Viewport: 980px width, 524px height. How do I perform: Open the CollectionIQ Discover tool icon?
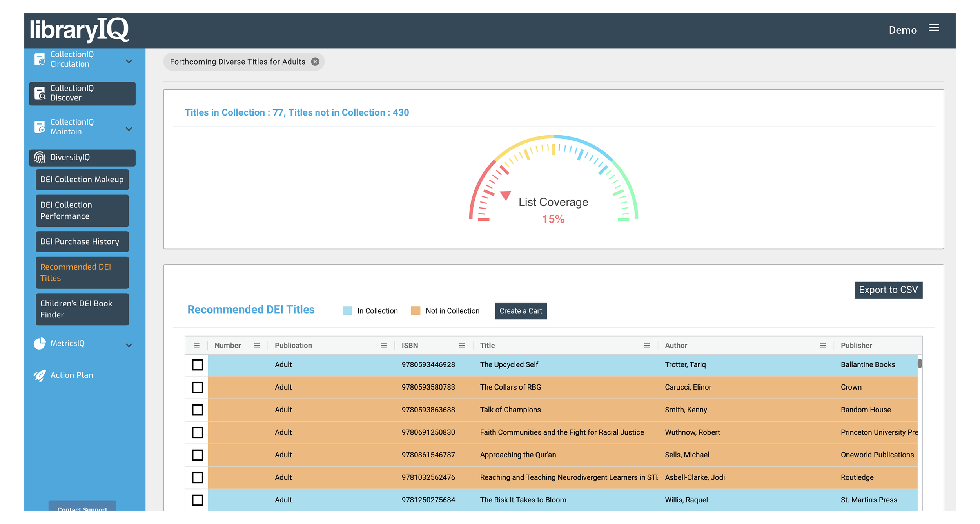tap(40, 93)
